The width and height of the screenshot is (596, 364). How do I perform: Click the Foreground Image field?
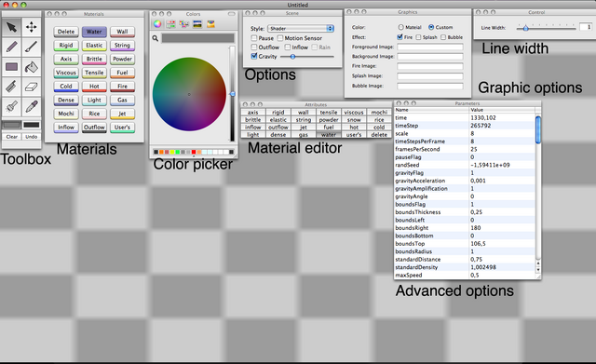click(x=430, y=47)
